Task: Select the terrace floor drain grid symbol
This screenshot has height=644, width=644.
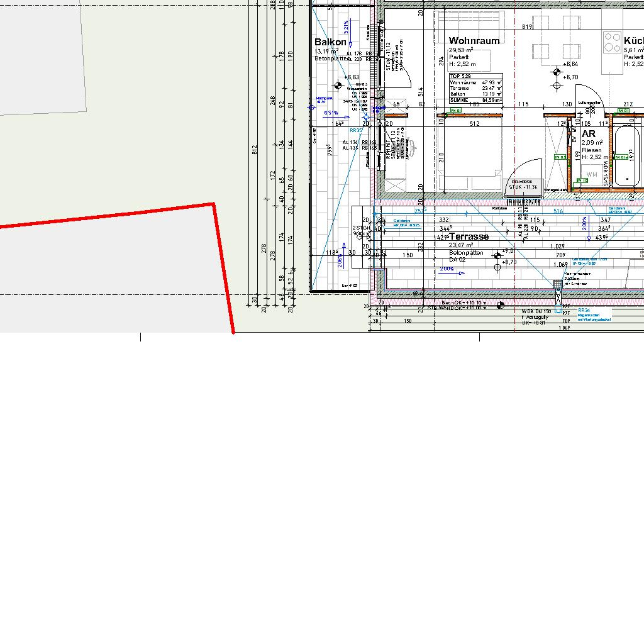Action: tap(558, 285)
